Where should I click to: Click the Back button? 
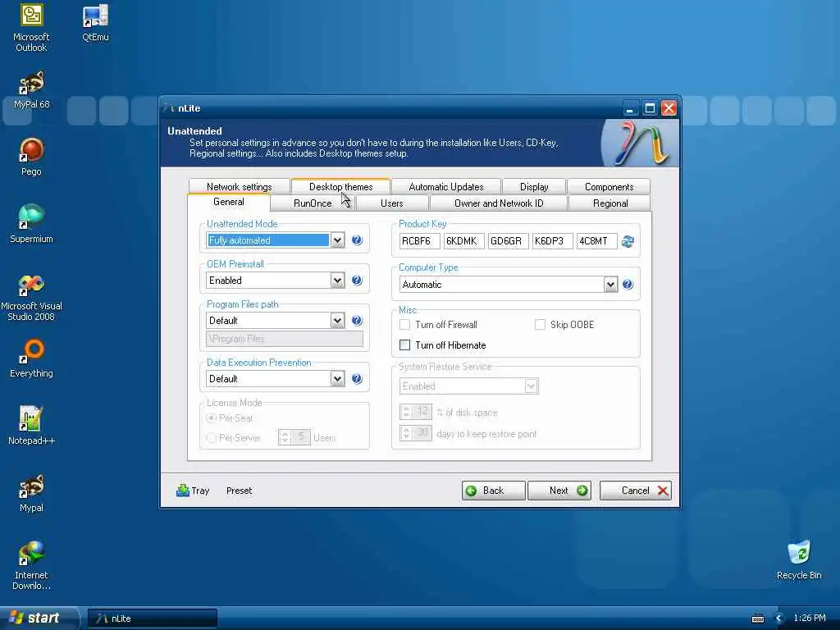[x=493, y=491]
